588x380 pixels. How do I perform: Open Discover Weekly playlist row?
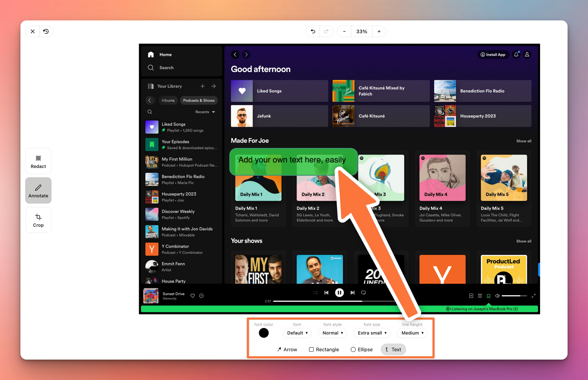(x=182, y=214)
